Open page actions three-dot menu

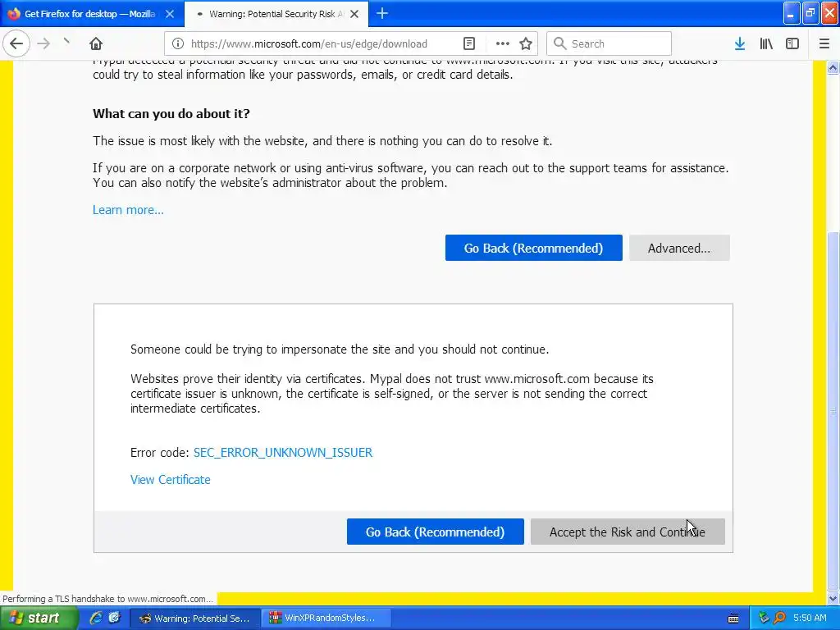pos(503,43)
